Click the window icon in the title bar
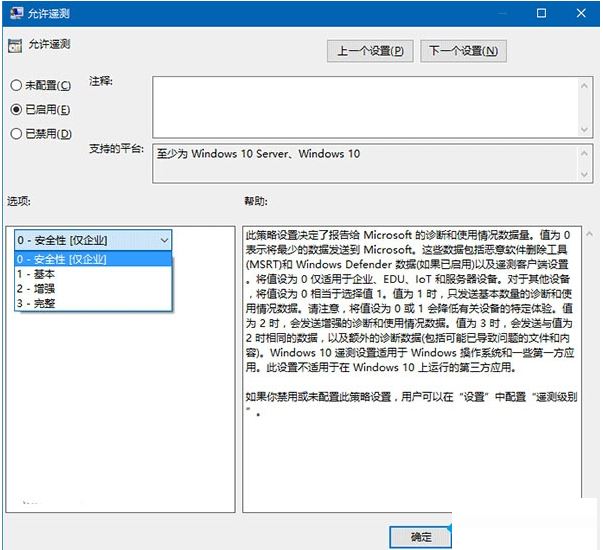This screenshot has width=603, height=550. pos(14,14)
